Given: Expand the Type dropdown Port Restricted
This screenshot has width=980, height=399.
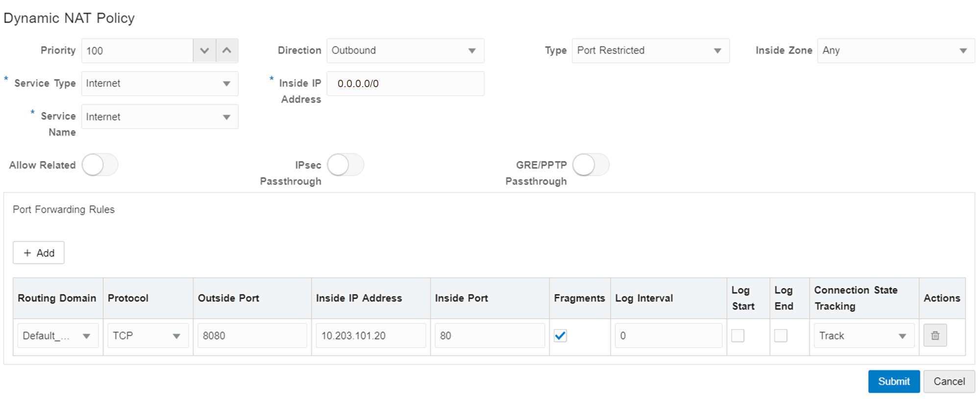Looking at the screenshot, I should [650, 51].
